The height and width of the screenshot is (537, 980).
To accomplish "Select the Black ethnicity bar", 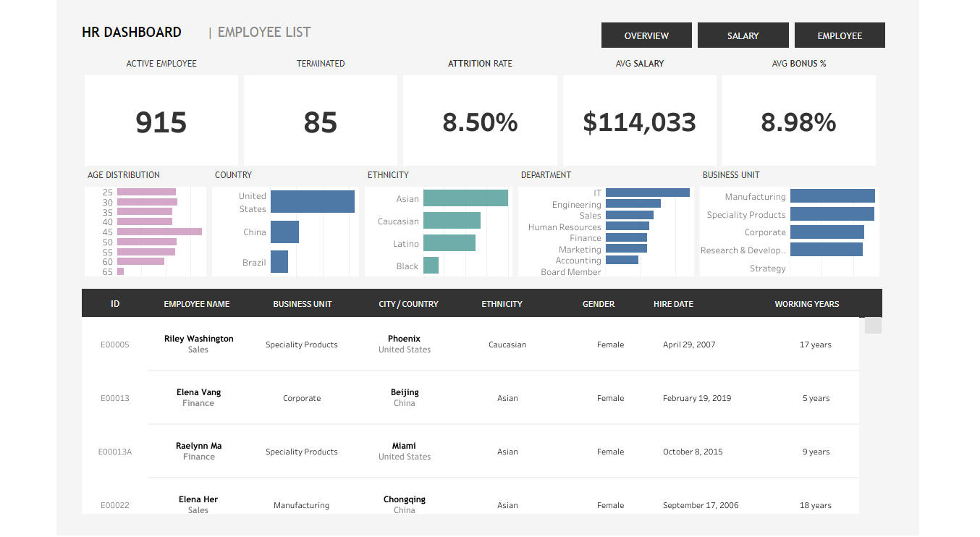I will pyautogui.click(x=431, y=266).
